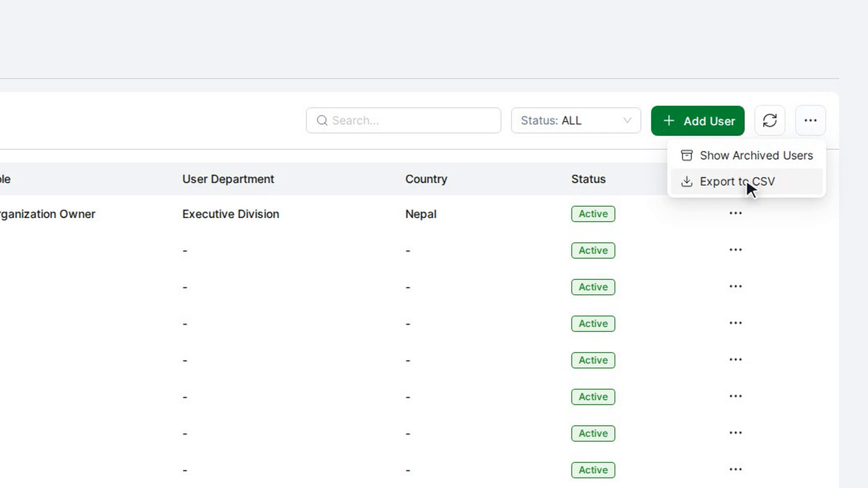Image resolution: width=868 pixels, height=488 pixels.
Task: Open the toolbar more options ellipsis
Action: pos(811,121)
